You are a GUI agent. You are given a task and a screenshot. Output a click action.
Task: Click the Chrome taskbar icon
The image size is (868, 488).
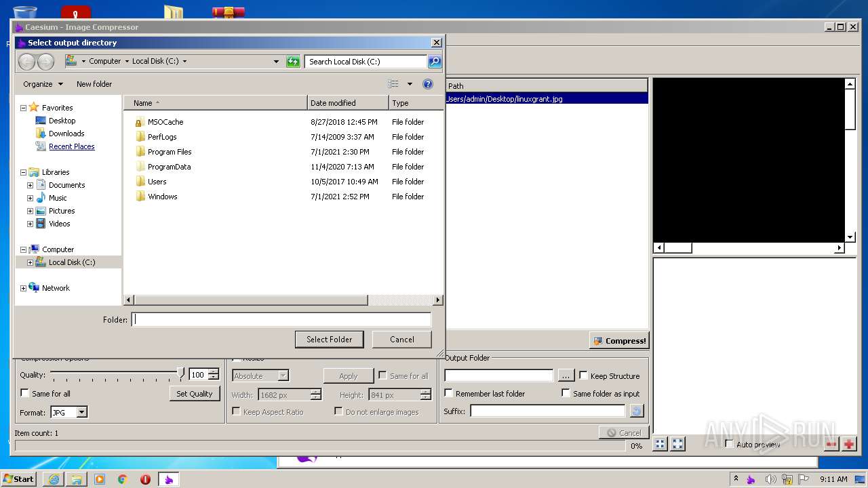123,479
